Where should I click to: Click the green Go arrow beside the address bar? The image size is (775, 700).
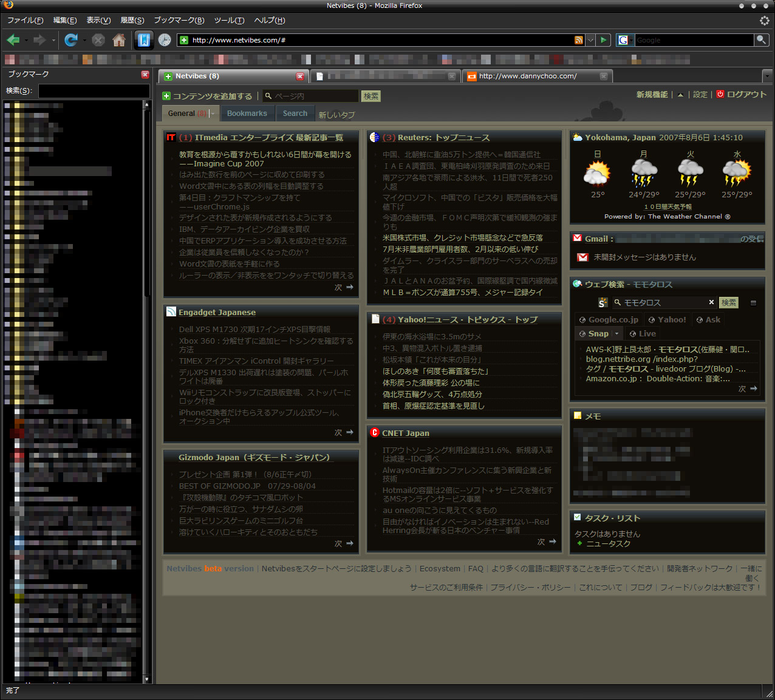coord(603,40)
